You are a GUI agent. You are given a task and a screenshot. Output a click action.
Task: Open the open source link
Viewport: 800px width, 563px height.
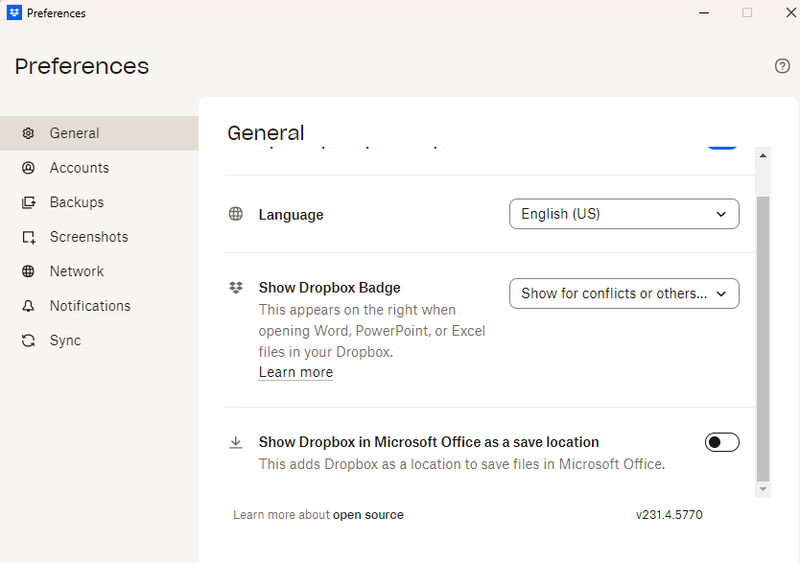click(368, 515)
